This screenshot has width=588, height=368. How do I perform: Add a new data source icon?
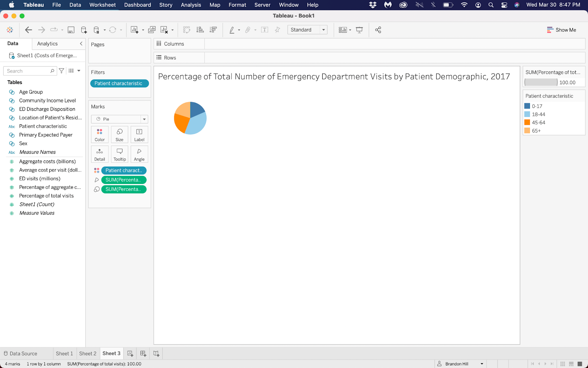(x=84, y=30)
